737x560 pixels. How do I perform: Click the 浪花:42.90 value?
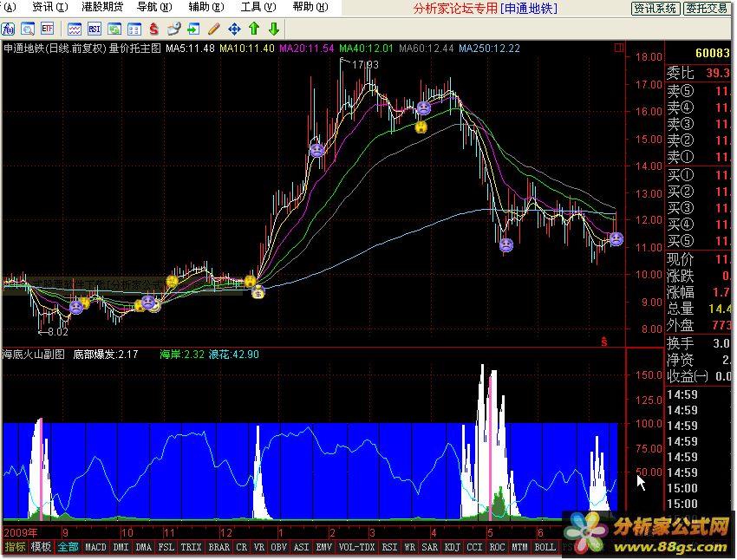[233, 355]
